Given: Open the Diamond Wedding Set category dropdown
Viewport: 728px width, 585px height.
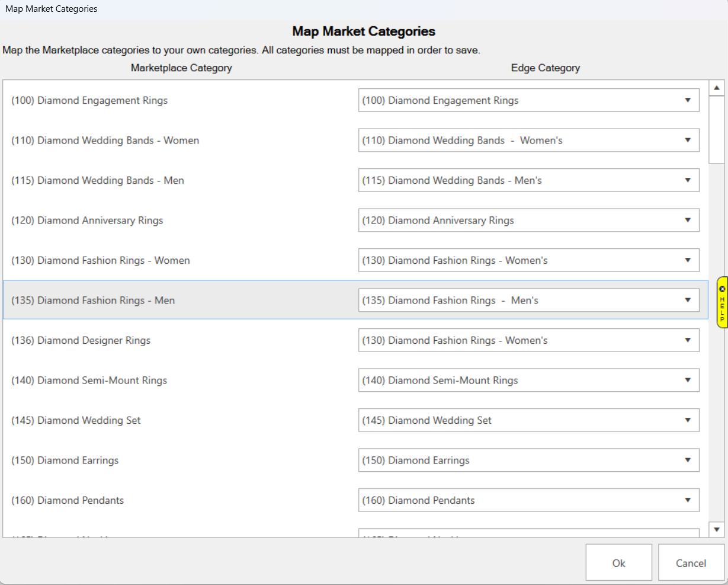Looking at the screenshot, I should 688,420.
